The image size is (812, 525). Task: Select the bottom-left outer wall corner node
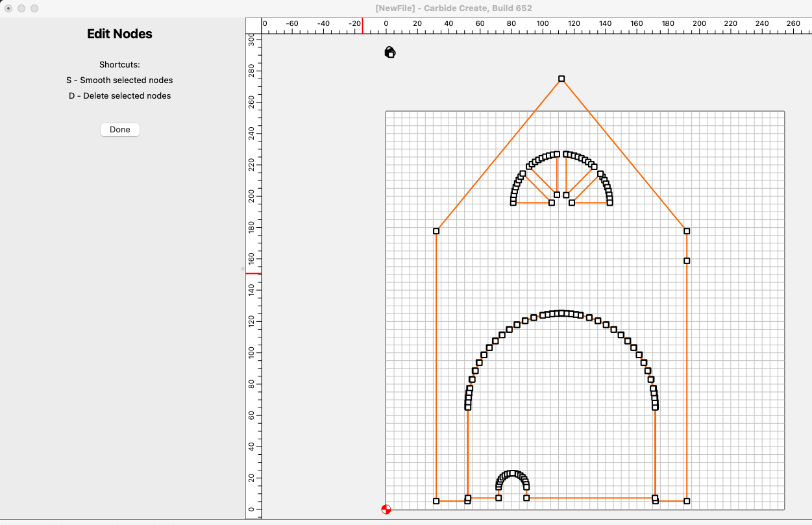(436, 501)
